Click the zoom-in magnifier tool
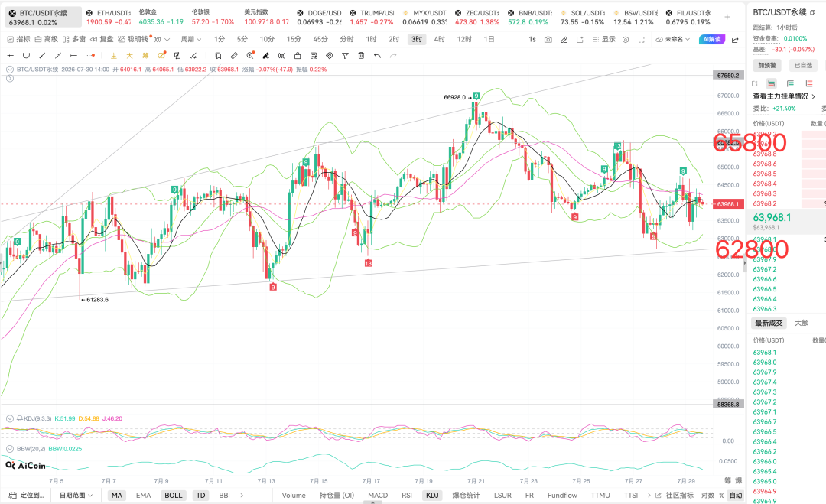Screen dimensions: 826x504 point(250,55)
